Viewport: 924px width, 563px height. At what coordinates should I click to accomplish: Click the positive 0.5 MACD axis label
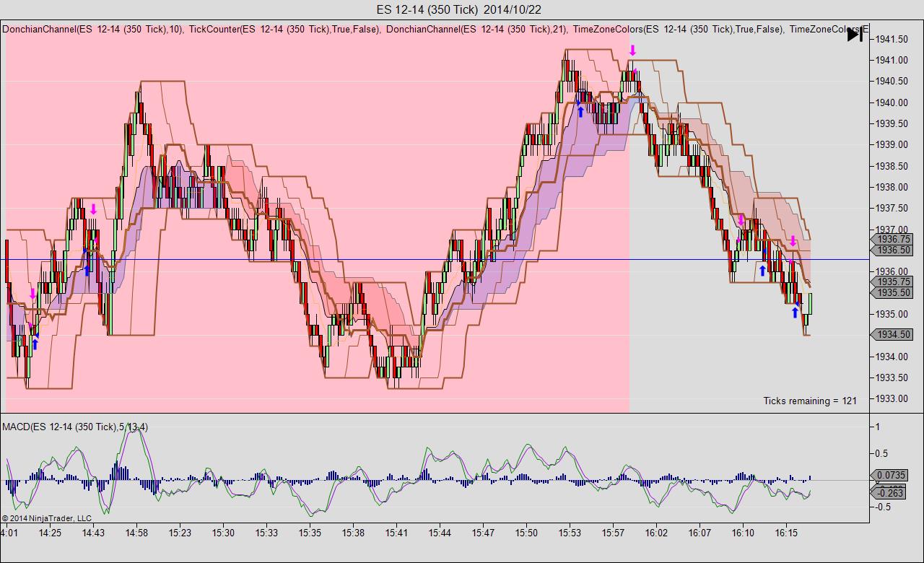pyautogui.click(x=883, y=453)
